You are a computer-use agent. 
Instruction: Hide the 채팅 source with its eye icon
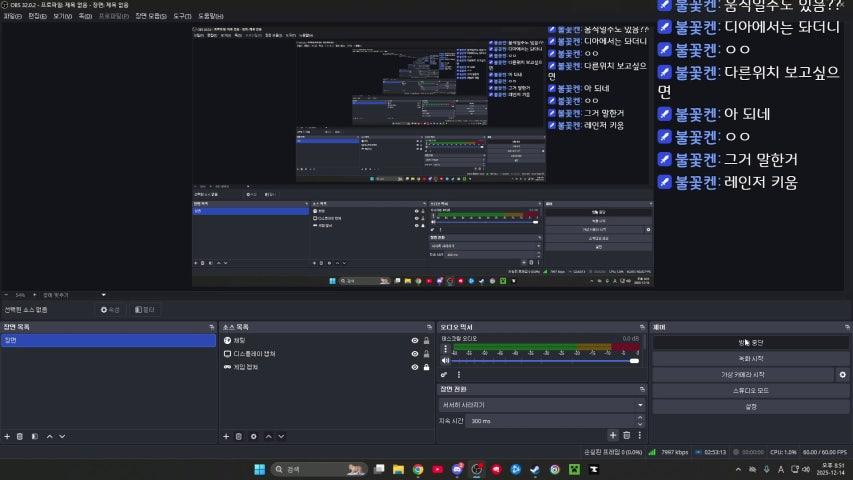tap(414, 341)
